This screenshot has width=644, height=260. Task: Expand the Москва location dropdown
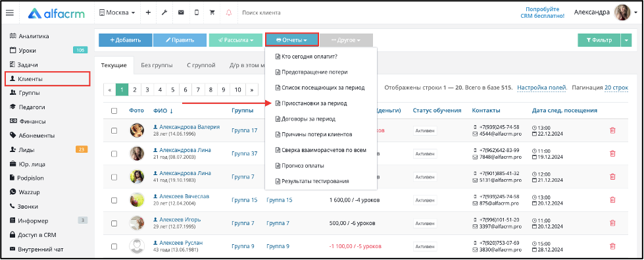point(117,13)
